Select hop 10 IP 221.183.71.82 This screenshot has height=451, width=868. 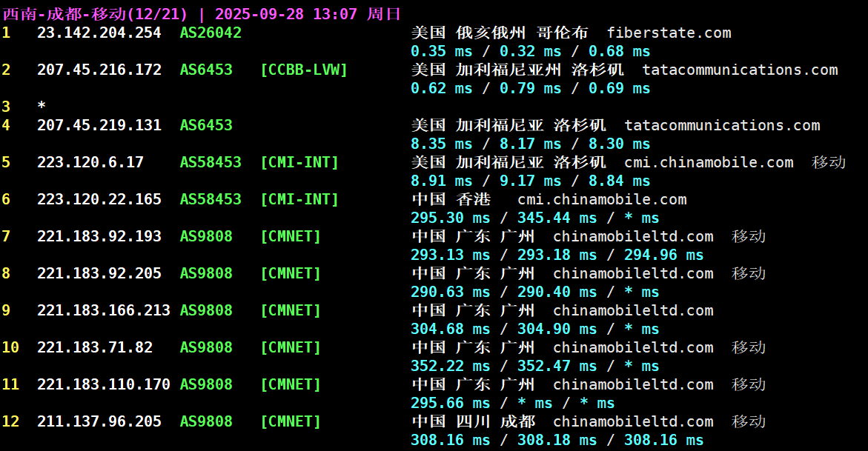(x=95, y=347)
